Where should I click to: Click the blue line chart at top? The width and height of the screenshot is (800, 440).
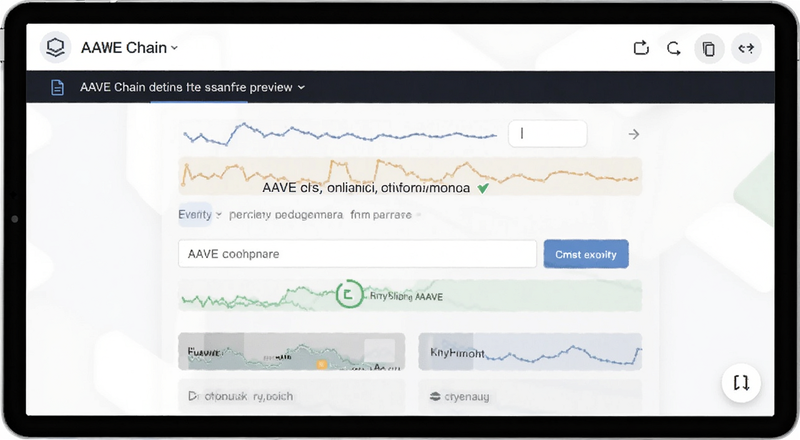340,134
